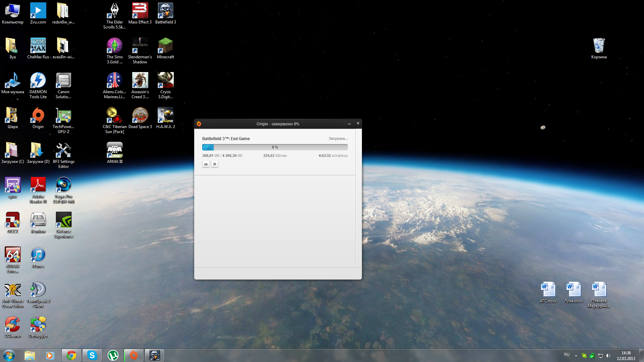
Task: Open uTorrent from the taskbar
Action: click(113, 355)
